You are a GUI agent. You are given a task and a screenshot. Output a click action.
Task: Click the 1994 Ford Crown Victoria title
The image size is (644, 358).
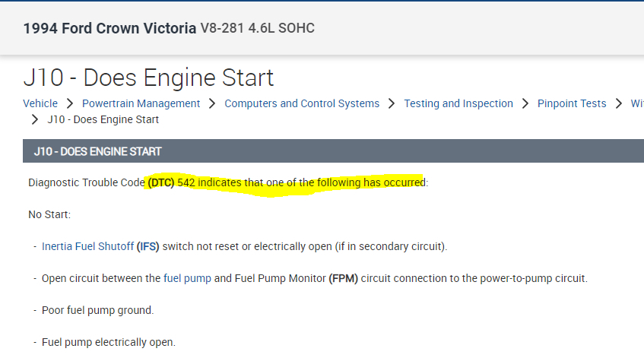click(x=109, y=28)
